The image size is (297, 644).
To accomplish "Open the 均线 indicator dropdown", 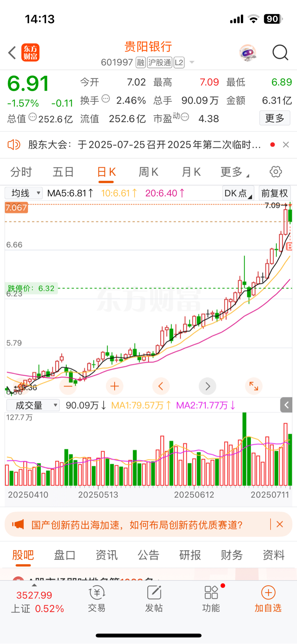I will [x=24, y=193].
